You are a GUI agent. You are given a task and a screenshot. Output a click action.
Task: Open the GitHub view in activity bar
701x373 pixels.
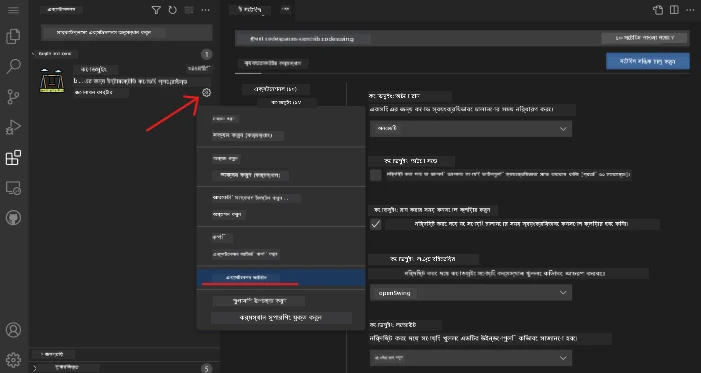(13, 218)
